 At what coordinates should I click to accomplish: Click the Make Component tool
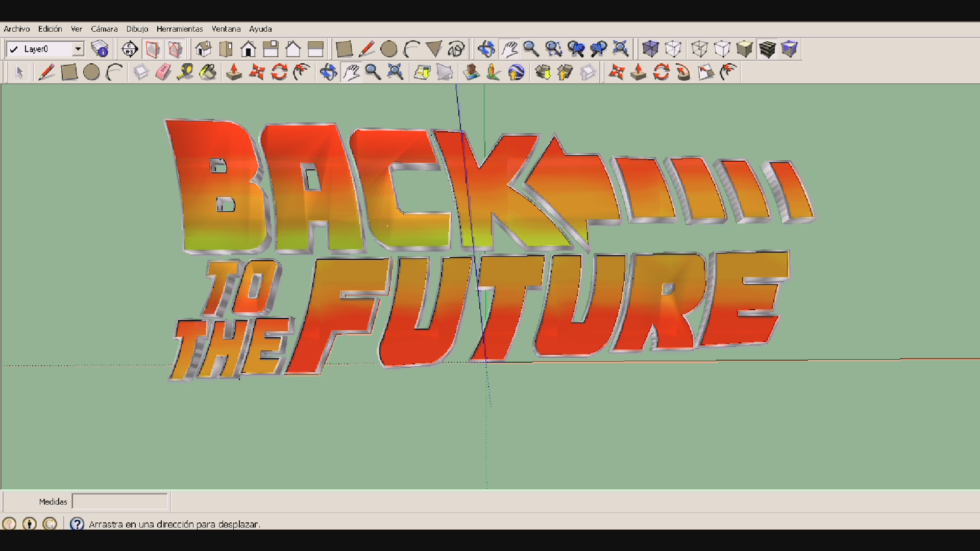(x=141, y=72)
